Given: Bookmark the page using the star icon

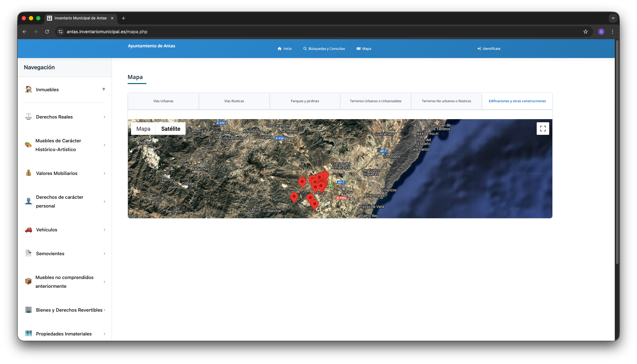Looking at the screenshot, I should (x=585, y=32).
